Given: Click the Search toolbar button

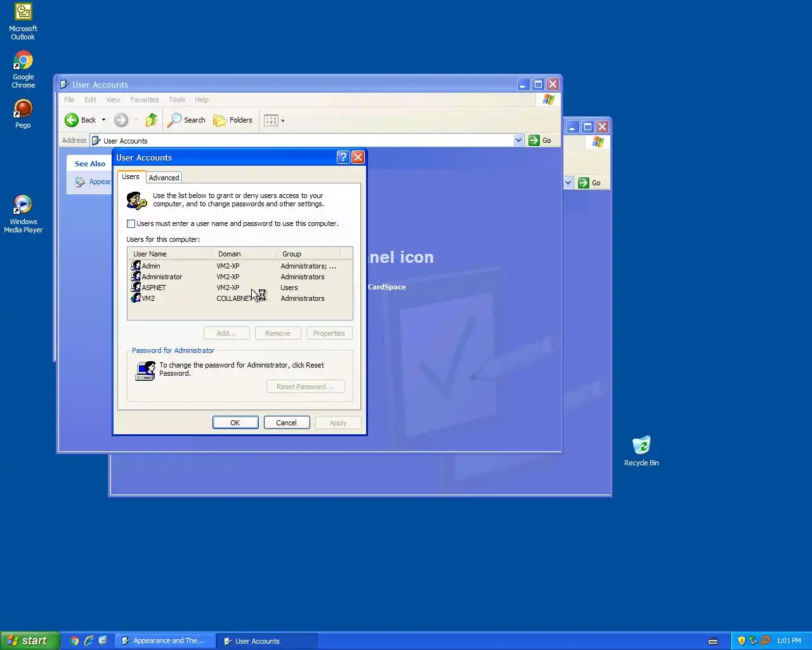Looking at the screenshot, I should click(x=187, y=120).
